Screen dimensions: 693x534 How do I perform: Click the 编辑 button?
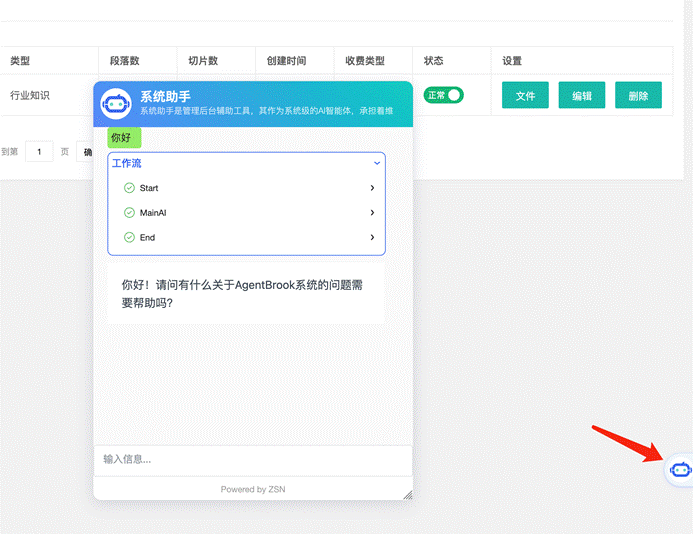[582, 95]
